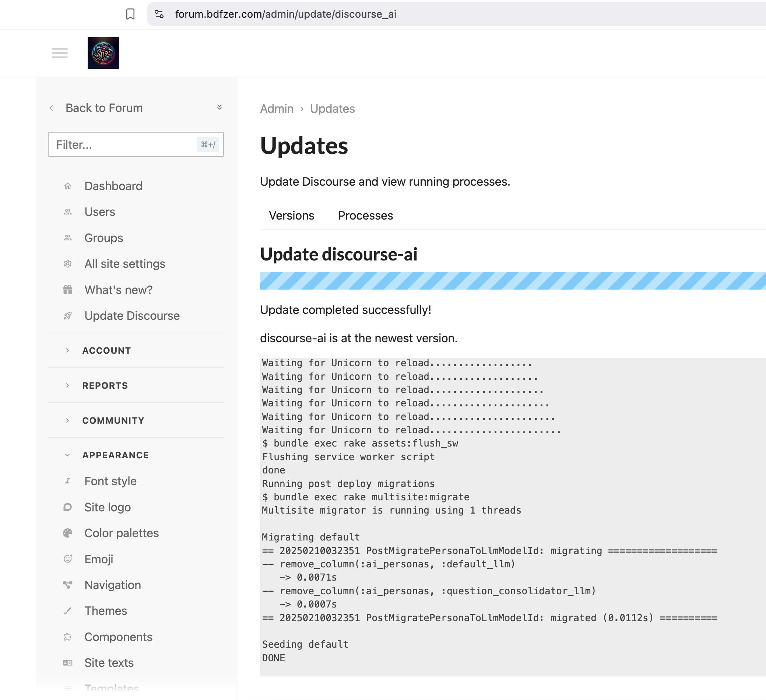The width and height of the screenshot is (766, 700).
Task: Open site info icon in address bar
Action: pos(159,14)
